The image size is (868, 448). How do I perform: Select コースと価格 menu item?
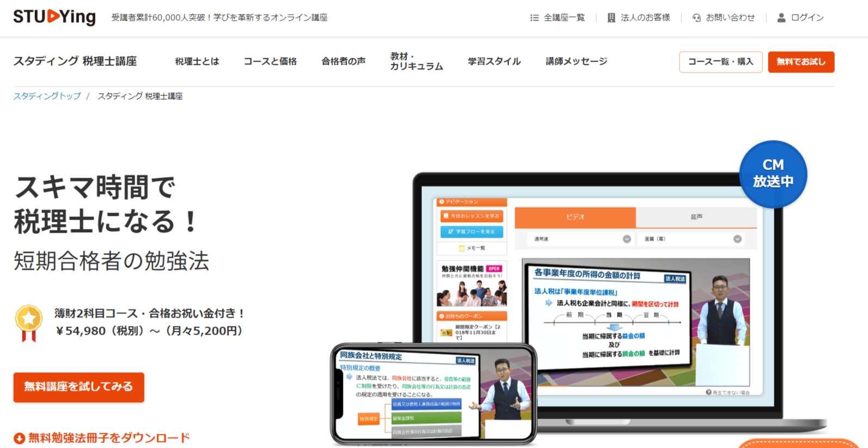point(270,62)
